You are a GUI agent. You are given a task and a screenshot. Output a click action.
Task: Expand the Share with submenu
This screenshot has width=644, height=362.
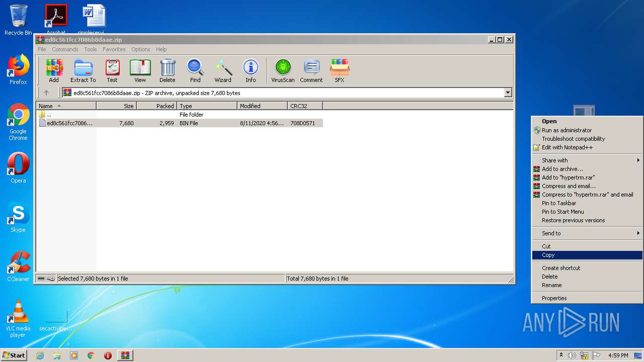(x=587, y=160)
